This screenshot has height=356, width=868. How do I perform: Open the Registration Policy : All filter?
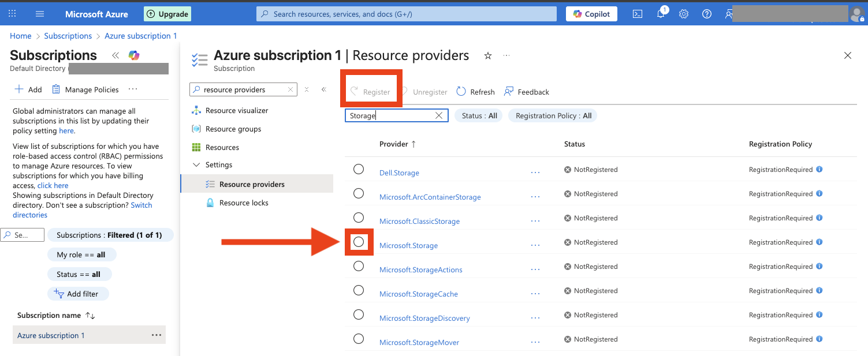553,115
